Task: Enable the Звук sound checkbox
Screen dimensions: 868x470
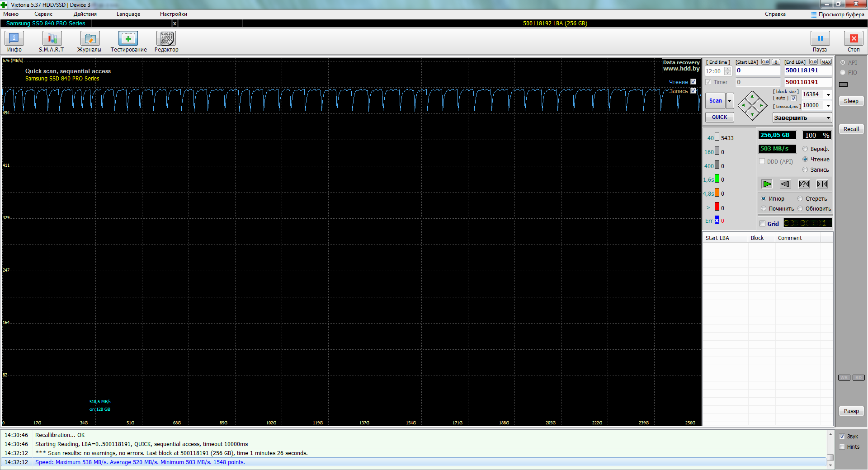Action: (x=842, y=437)
